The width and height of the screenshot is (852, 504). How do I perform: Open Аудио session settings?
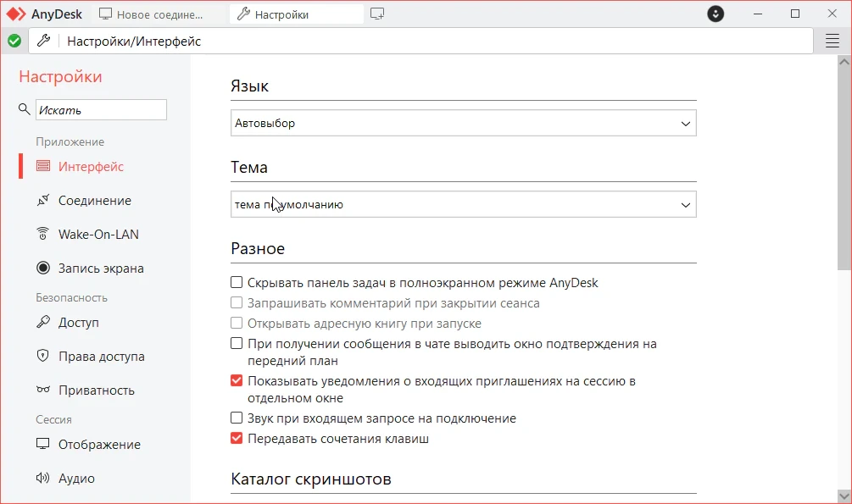76,478
